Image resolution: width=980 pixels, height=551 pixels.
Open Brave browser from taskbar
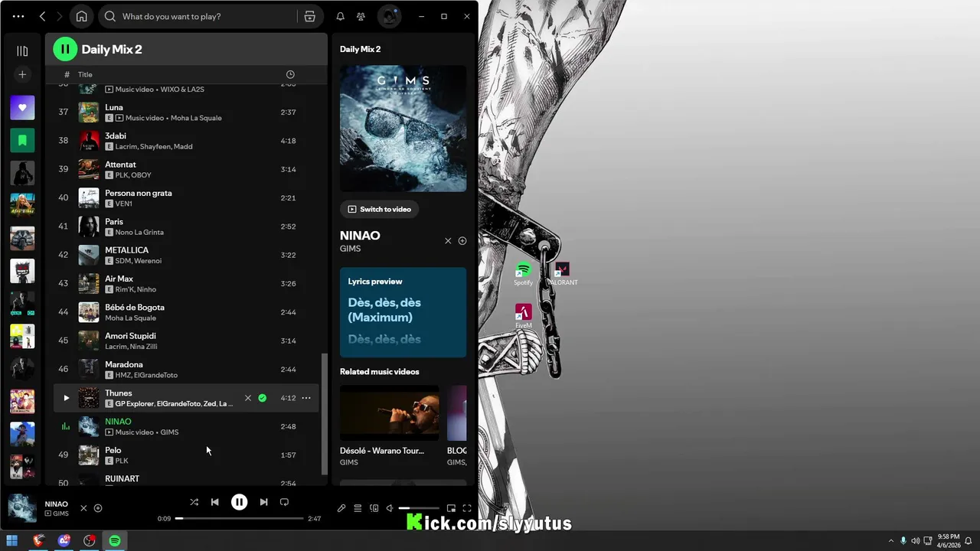(x=38, y=541)
